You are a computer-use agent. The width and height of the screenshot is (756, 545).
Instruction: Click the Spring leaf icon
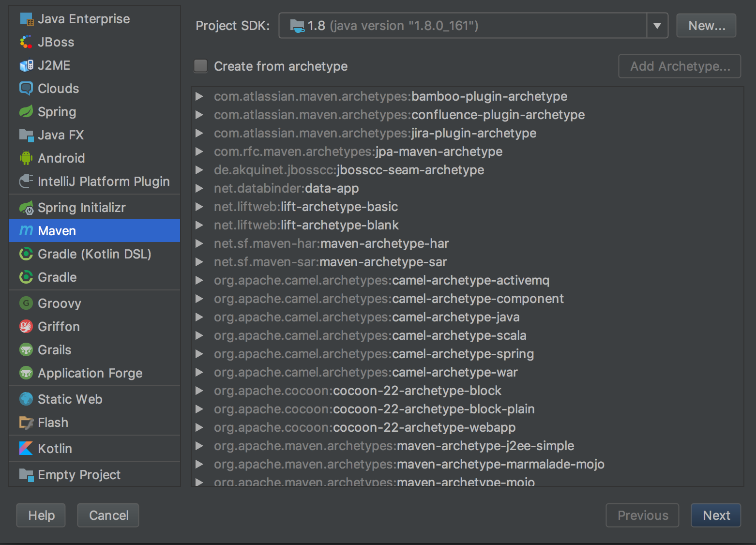pos(26,112)
